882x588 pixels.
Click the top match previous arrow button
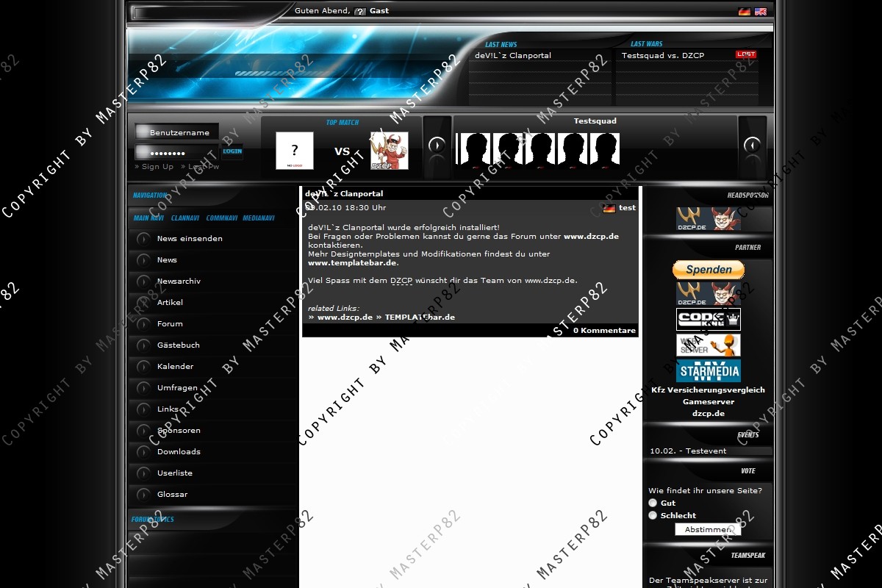[x=437, y=146]
